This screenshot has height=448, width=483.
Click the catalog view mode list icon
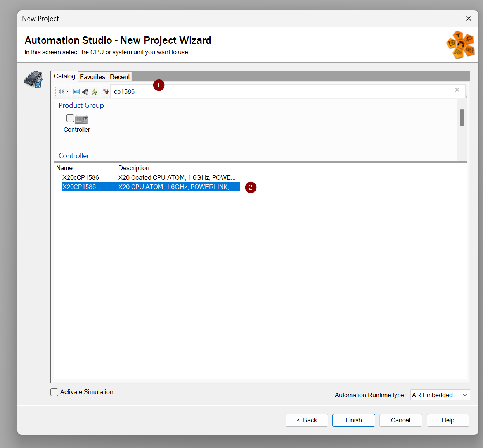62,92
